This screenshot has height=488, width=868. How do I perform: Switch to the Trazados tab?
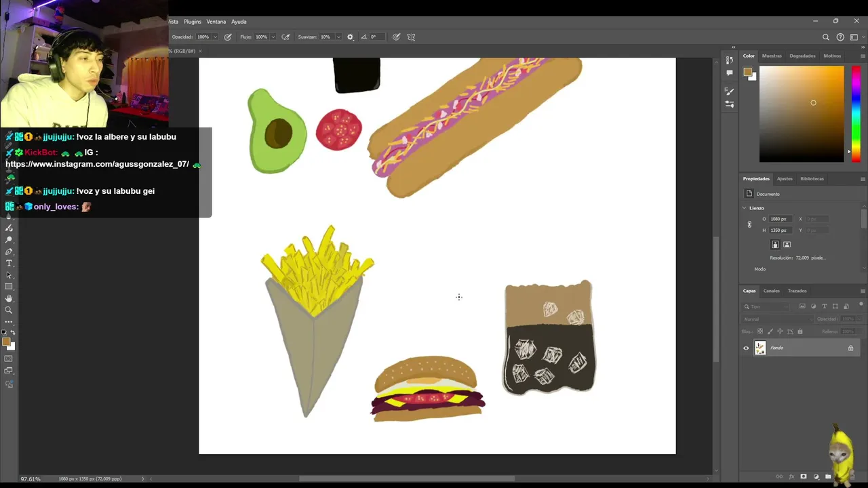tap(797, 291)
